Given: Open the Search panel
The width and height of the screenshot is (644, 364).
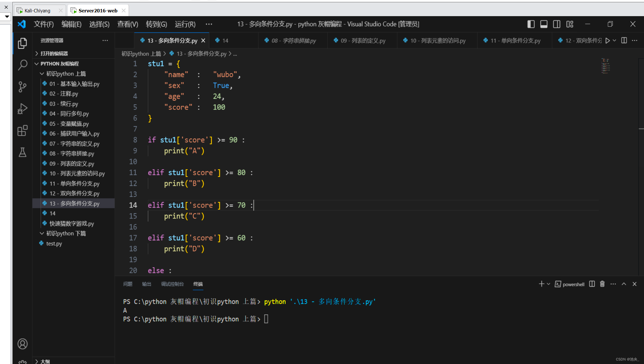Looking at the screenshot, I should coord(23,65).
